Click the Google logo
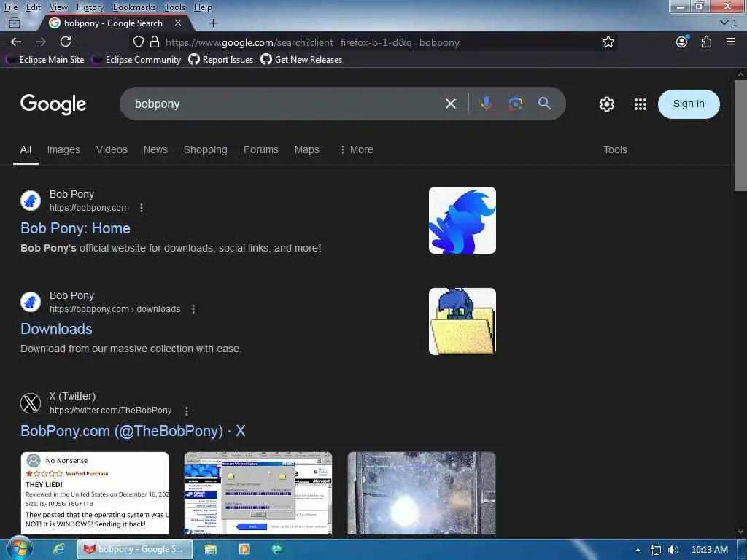 point(53,104)
